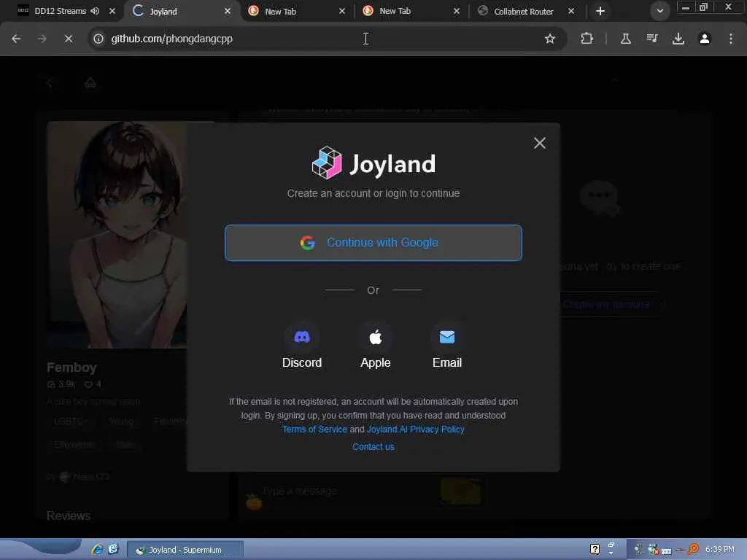
Task: Go forward with browser forward arrow
Action: coord(42,39)
